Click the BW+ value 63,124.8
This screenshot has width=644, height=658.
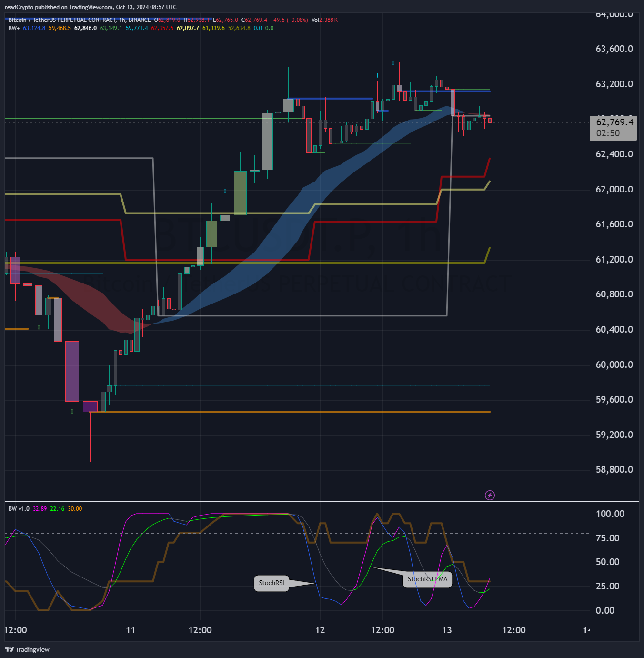(34, 28)
